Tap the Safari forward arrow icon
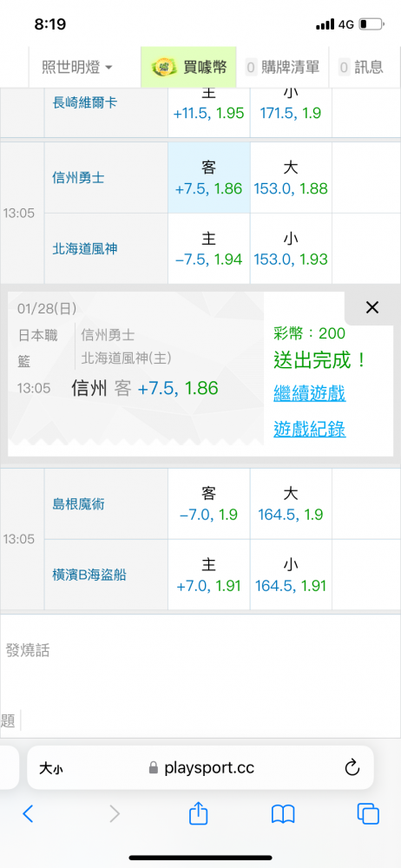The width and height of the screenshot is (401, 868). click(x=114, y=813)
